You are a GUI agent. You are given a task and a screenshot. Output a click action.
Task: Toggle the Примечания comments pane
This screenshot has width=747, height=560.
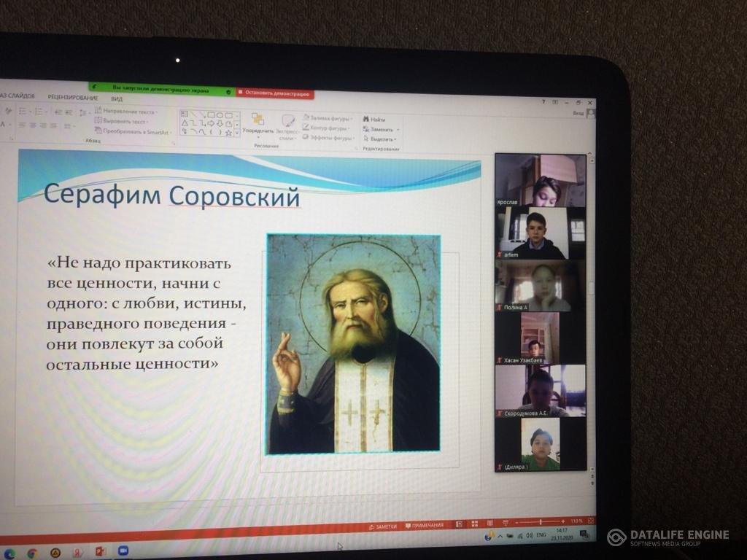[x=427, y=525]
